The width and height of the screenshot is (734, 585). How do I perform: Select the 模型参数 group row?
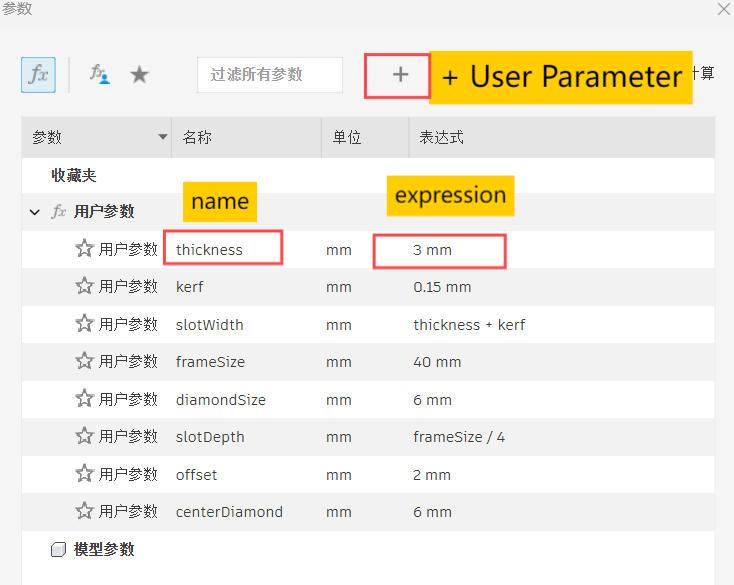pyautogui.click(x=368, y=549)
